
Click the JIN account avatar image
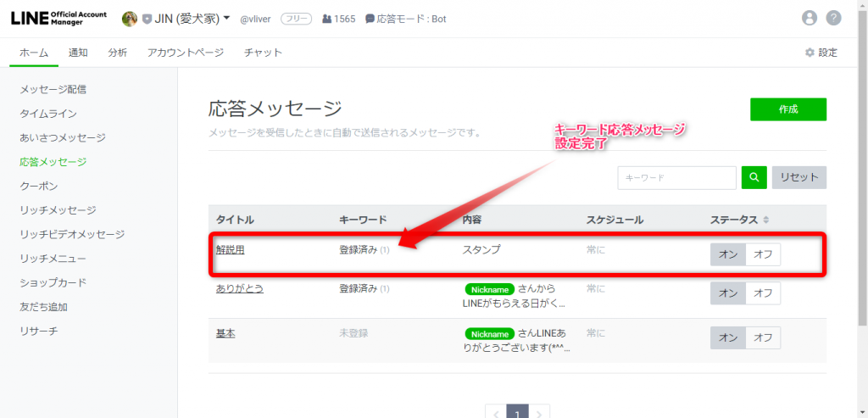pyautogui.click(x=130, y=19)
